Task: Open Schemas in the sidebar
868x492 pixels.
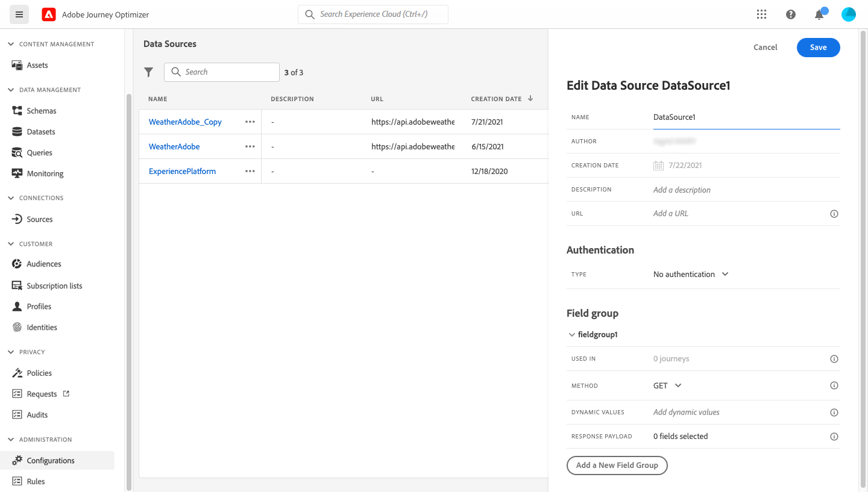Action: click(41, 111)
